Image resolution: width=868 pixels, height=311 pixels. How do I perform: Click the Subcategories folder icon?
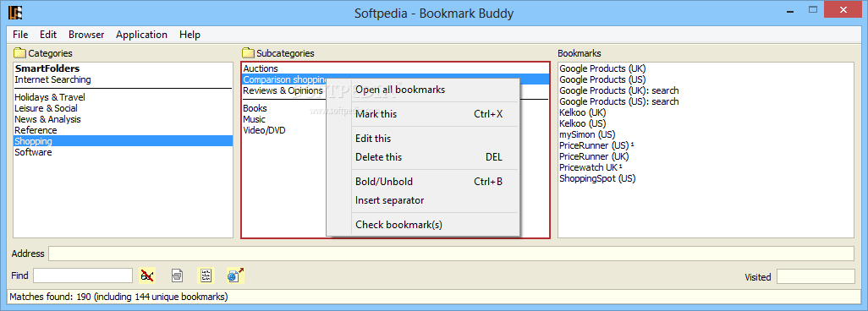pos(248,53)
